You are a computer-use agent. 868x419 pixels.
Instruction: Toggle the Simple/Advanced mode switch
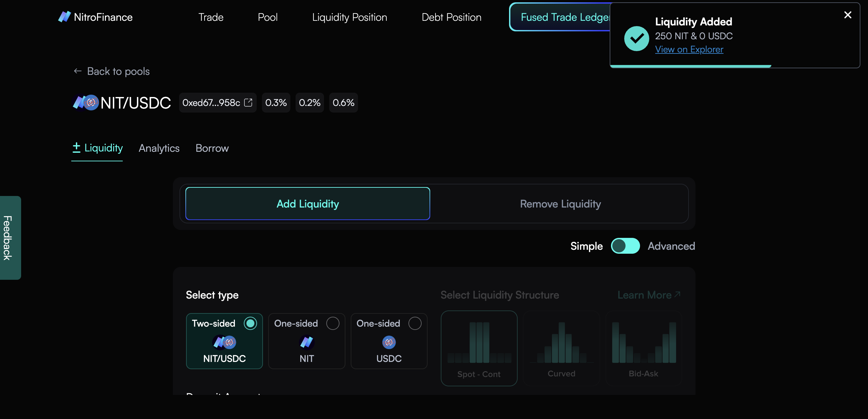[625, 246]
